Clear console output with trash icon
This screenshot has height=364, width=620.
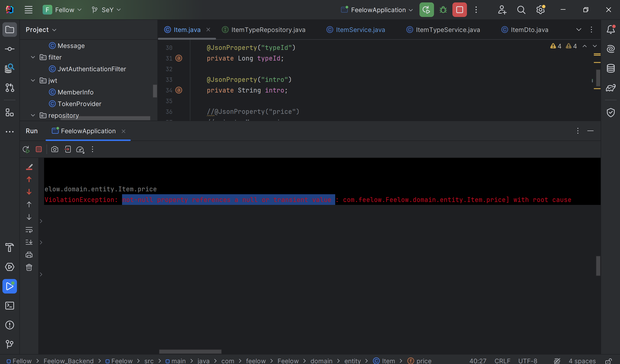pos(29,267)
